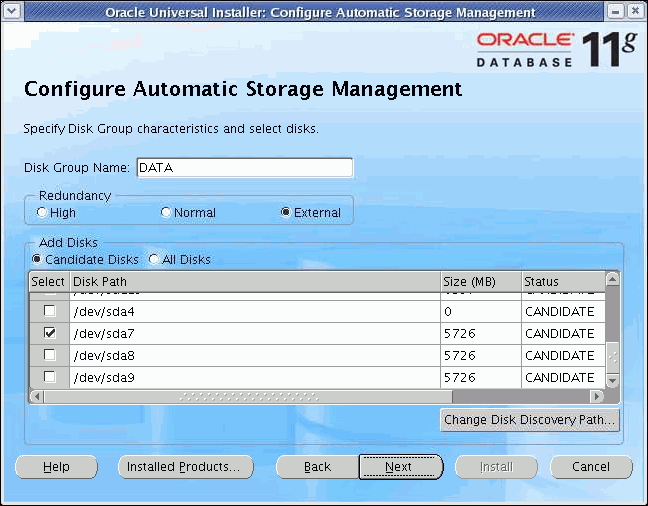Viewport: 648px width, 506px height.
Task: Select the /dev/sda9 disk checkbox
Action: coord(49,377)
